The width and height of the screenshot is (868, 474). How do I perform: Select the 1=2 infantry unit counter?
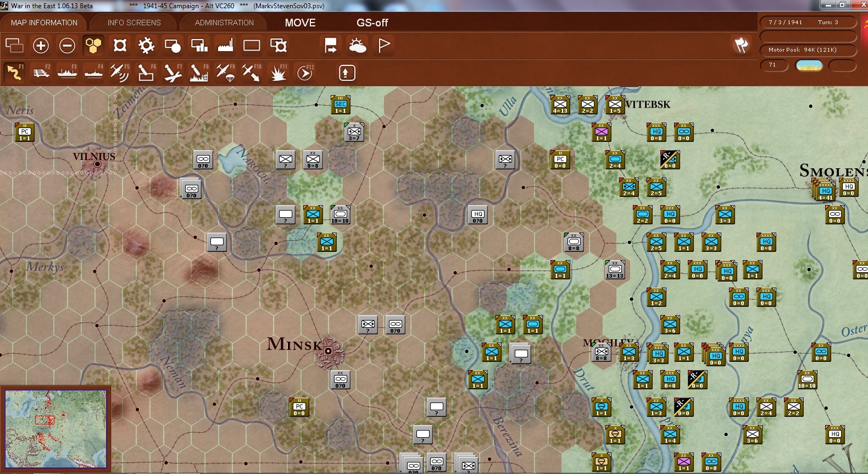[x=656, y=297]
